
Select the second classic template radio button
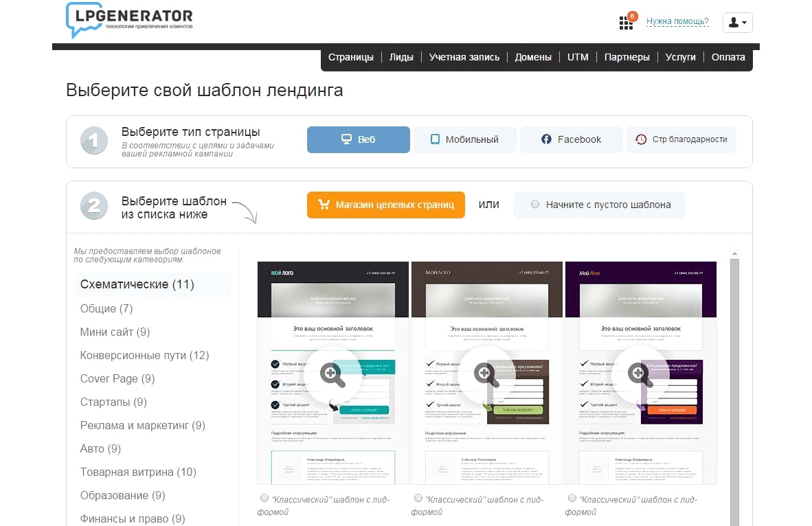coord(418,499)
